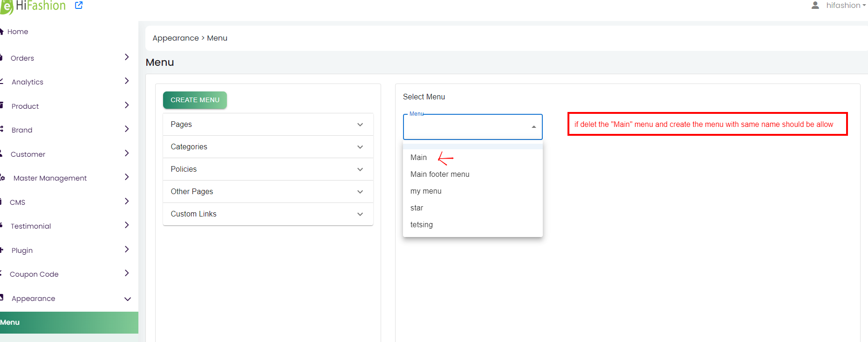Click the Menu breadcrumb item
868x342 pixels.
coord(217,38)
